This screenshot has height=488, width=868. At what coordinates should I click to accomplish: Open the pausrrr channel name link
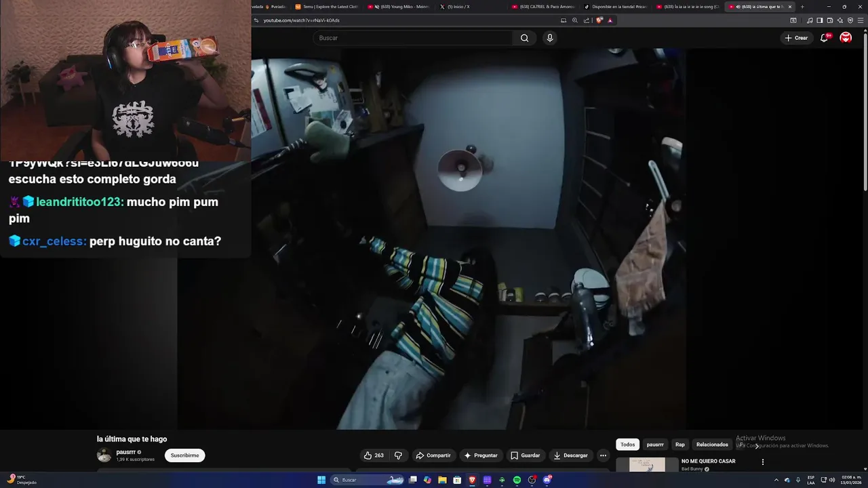[x=125, y=452]
